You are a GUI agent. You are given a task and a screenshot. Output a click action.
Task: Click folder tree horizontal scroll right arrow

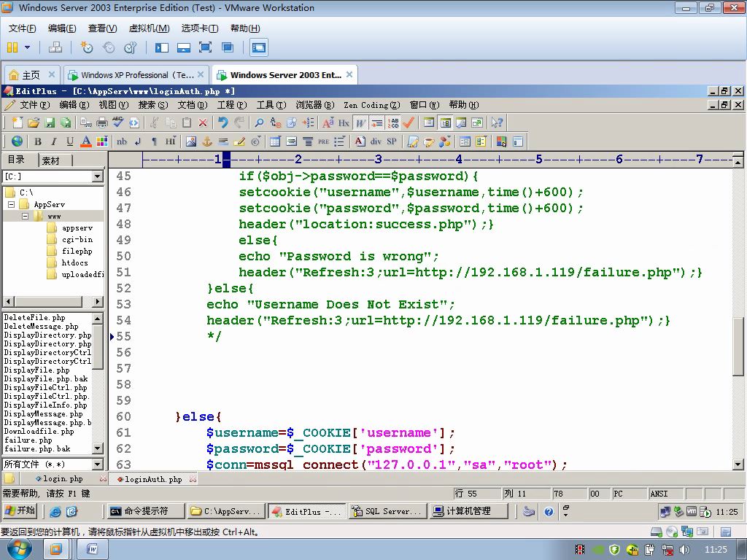tap(97, 301)
